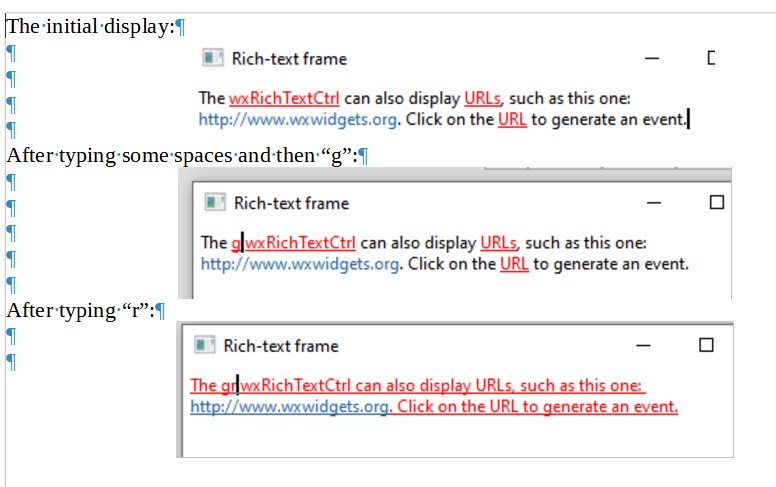
Task: Click the app icon in third Rich-text frame
Action: coord(204,345)
